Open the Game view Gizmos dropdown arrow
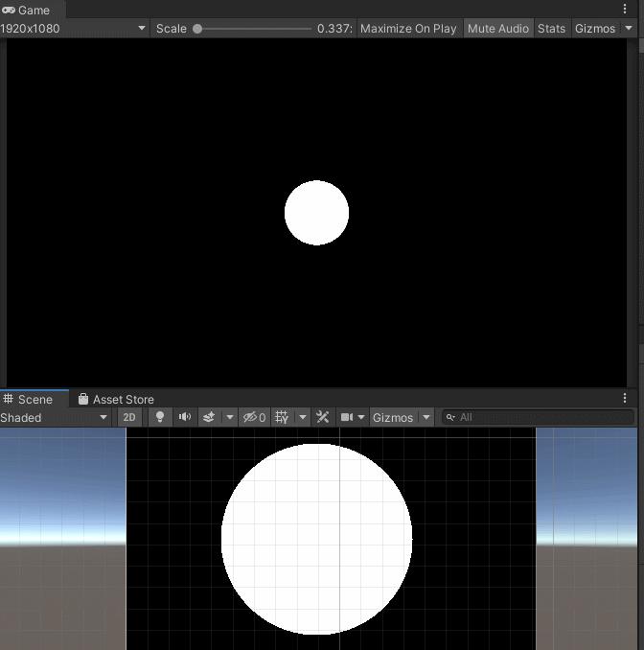 pos(629,29)
